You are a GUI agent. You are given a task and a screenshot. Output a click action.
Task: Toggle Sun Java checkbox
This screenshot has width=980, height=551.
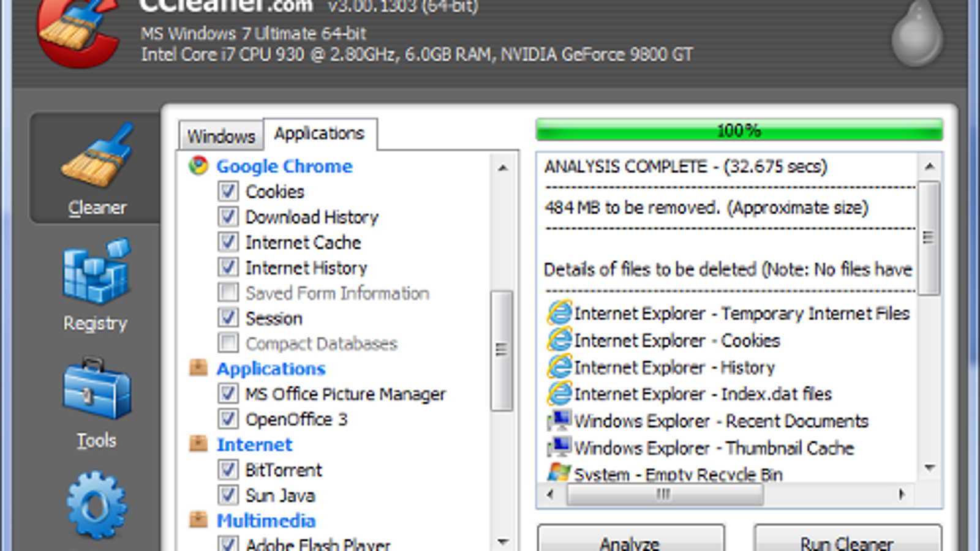[228, 495]
